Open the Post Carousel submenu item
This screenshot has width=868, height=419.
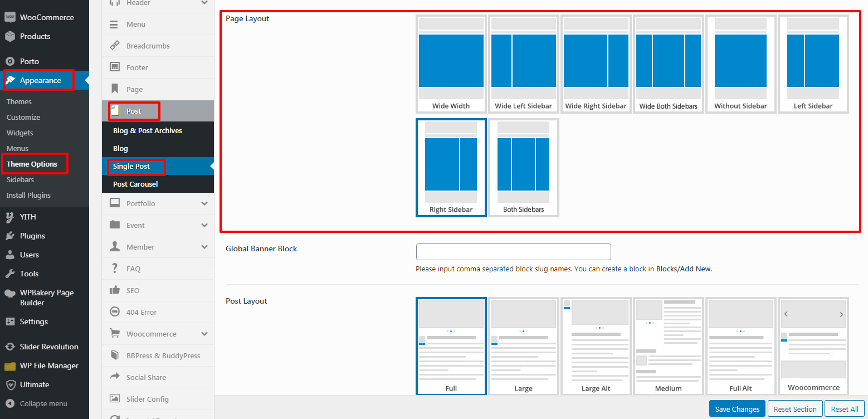[x=135, y=184]
